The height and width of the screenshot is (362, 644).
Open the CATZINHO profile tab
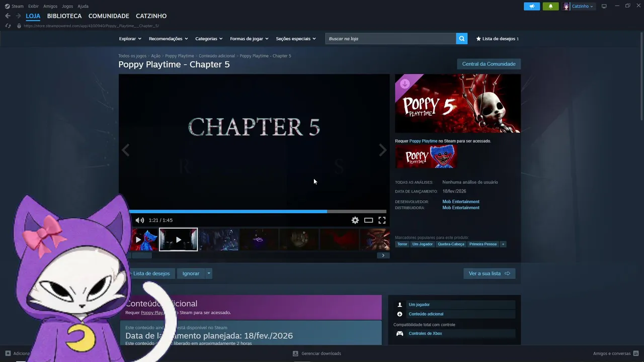point(151,16)
